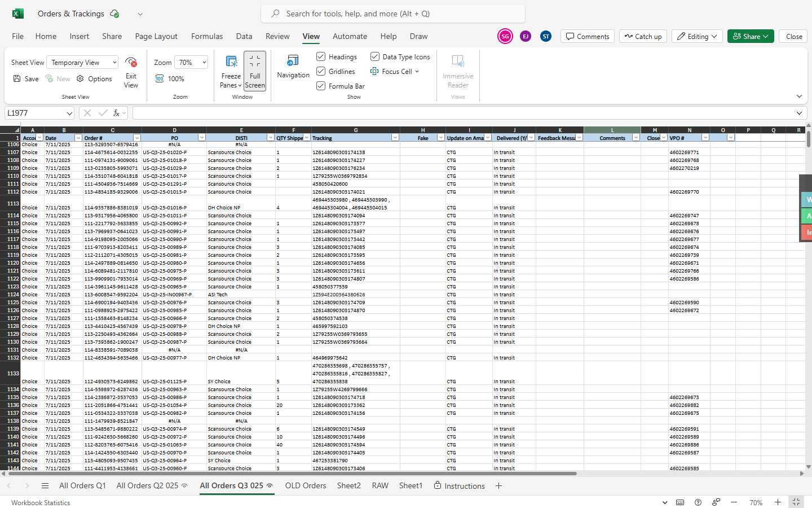Screen dimensions: 812x508
Task: Click the 70% zoom level
Action: pyautogui.click(x=756, y=502)
